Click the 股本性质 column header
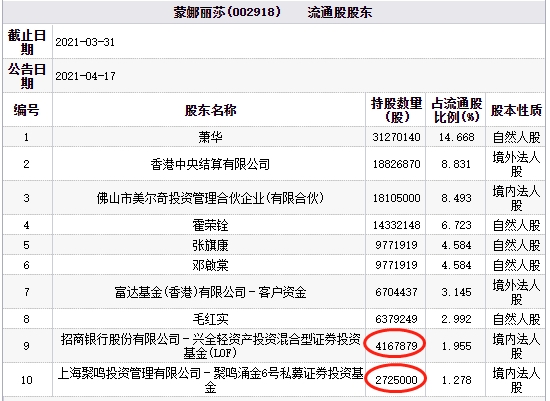This screenshot has width=550, height=401. click(516, 110)
